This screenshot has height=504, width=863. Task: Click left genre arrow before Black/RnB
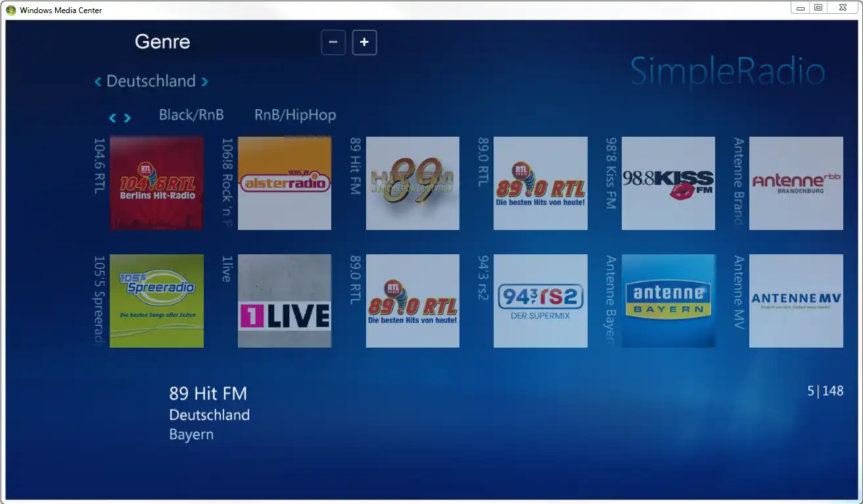tap(112, 118)
